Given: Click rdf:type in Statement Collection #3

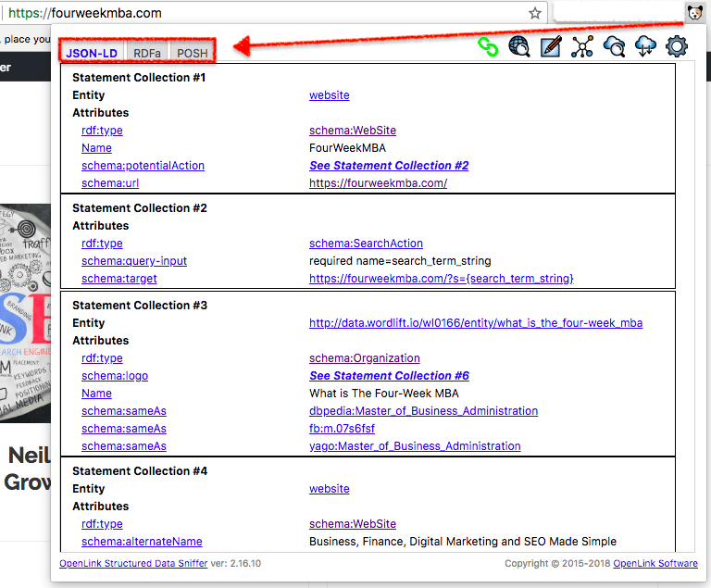Looking at the screenshot, I should tap(102, 358).
